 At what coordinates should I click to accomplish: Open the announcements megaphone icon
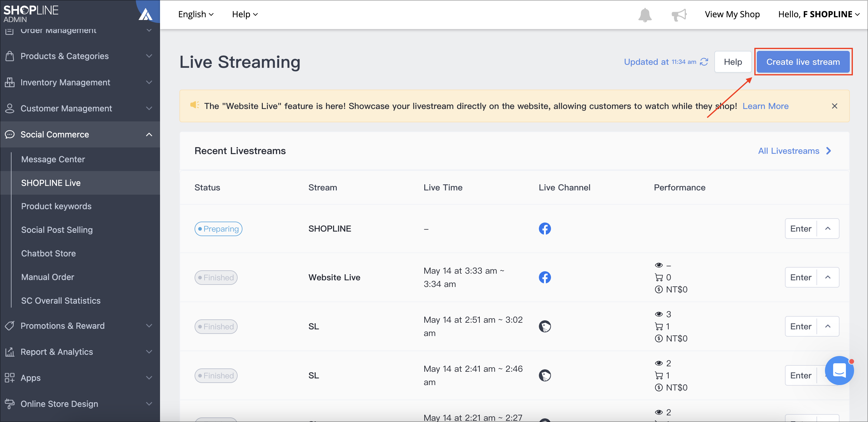(x=679, y=15)
